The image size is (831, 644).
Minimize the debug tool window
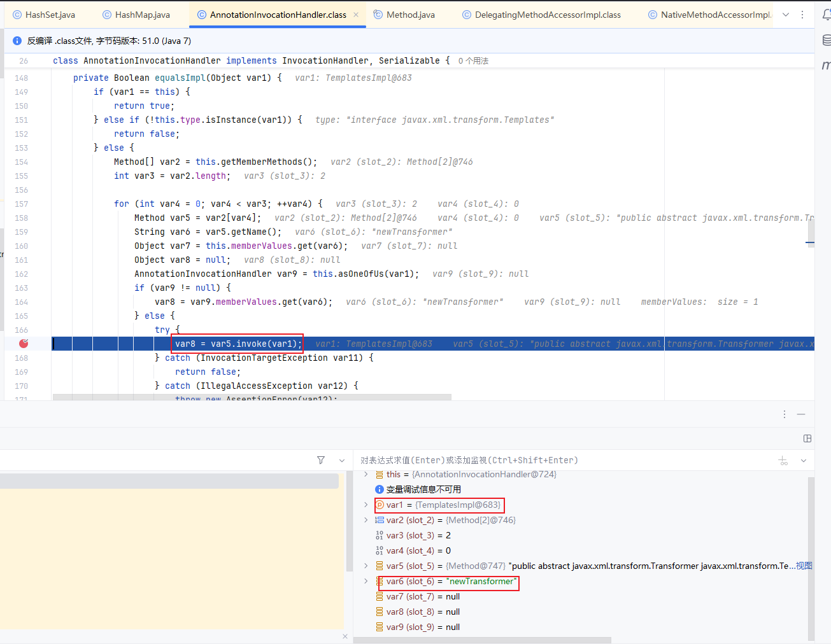coord(801,414)
